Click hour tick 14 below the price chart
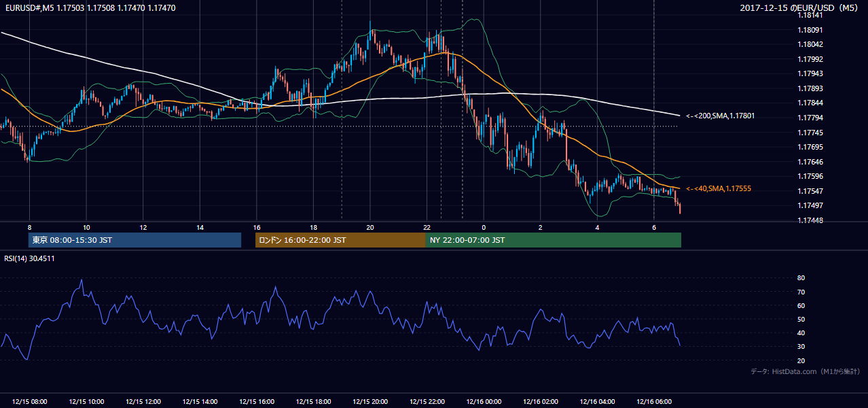This screenshot has width=868, height=408. click(x=200, y=227)
